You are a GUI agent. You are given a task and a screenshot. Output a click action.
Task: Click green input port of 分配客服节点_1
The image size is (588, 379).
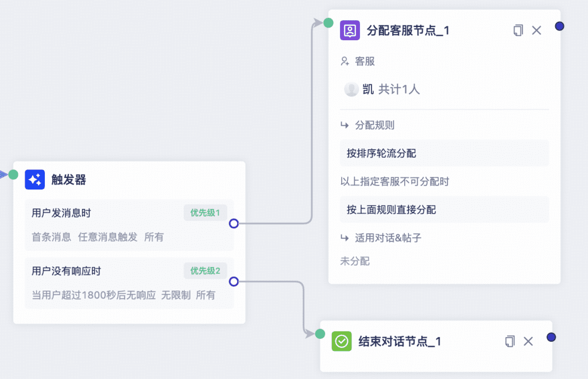328,23
